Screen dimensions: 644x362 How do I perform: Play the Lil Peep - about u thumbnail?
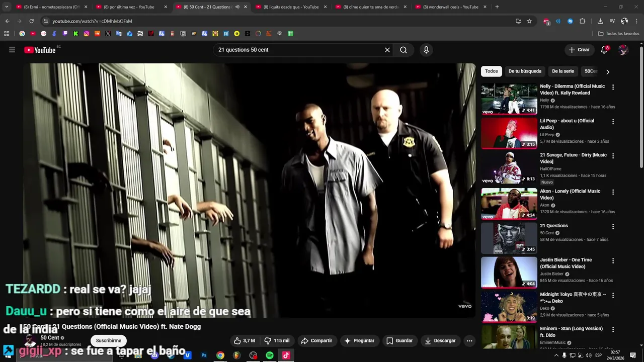(x=509, y=133)
